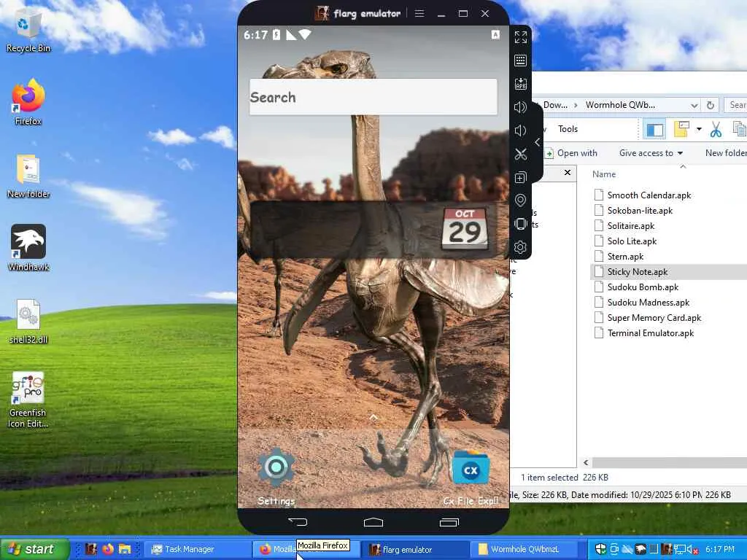This screenshot has width=747, height=560.
Task: Open the Give access to dropdown
Action: [651, 153]
